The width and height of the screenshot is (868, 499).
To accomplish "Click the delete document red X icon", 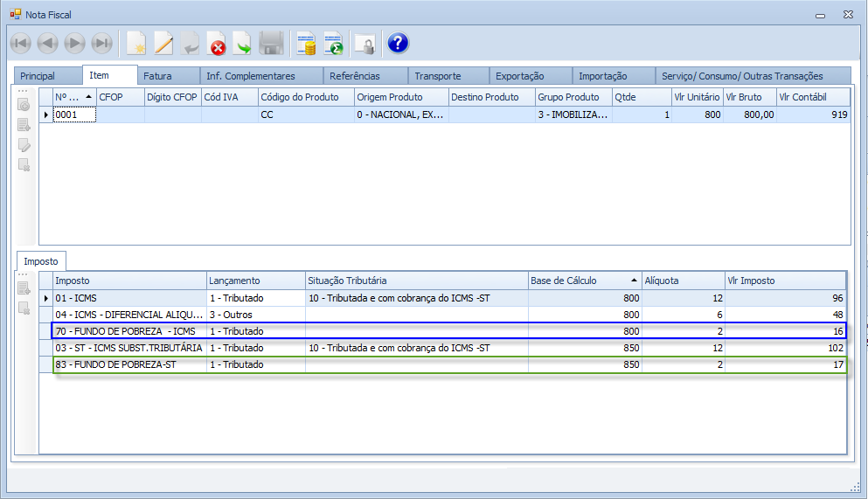I will pos(216,43).
